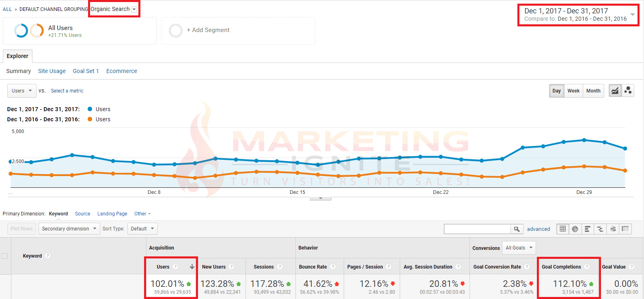Switch to the Site Usage tab
This screenshot has height=299, width=644.
pyautogui.click(x=52, y=71)
